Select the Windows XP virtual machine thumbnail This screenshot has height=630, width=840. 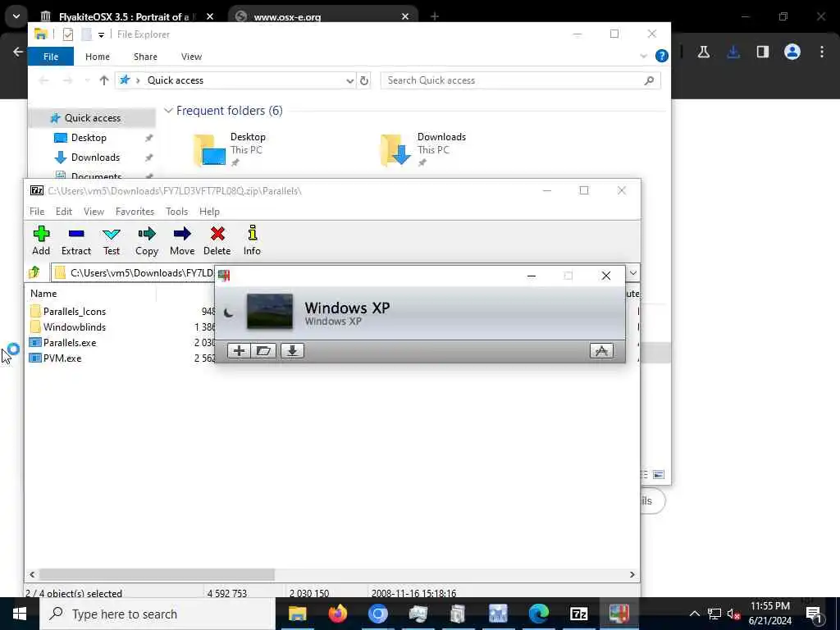pyautogui.click(x=269, y=311)
